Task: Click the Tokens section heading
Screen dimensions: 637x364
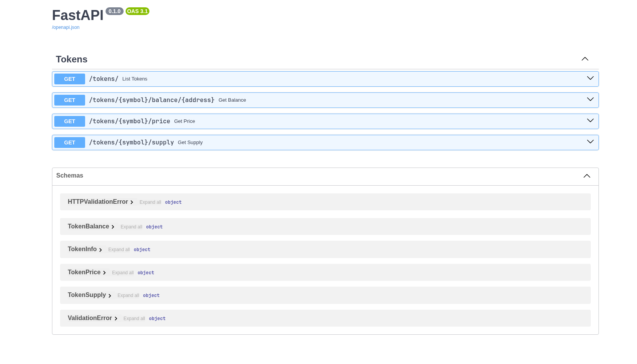Action: (72, 59)
